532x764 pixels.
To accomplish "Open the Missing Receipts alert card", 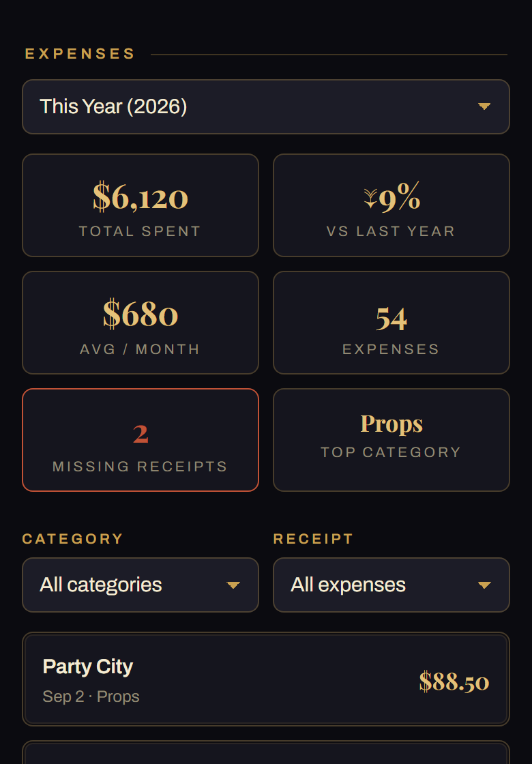I will tap(141, 440).
